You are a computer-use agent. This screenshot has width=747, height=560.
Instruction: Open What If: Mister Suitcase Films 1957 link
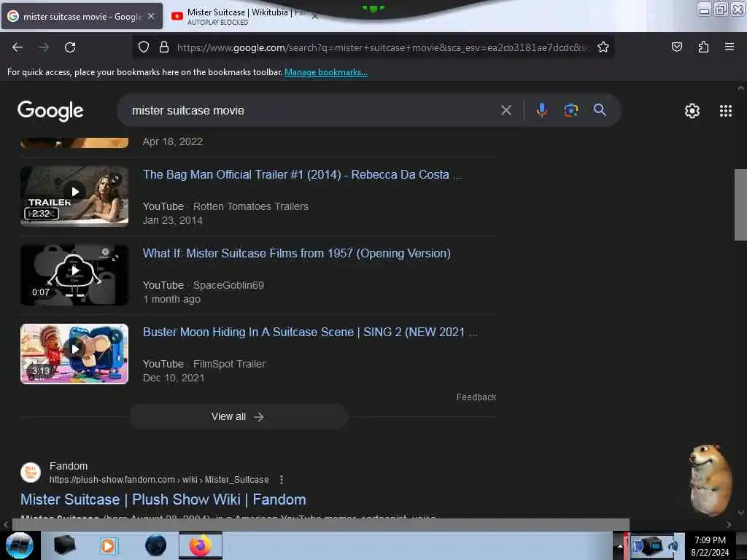point(297,253)
